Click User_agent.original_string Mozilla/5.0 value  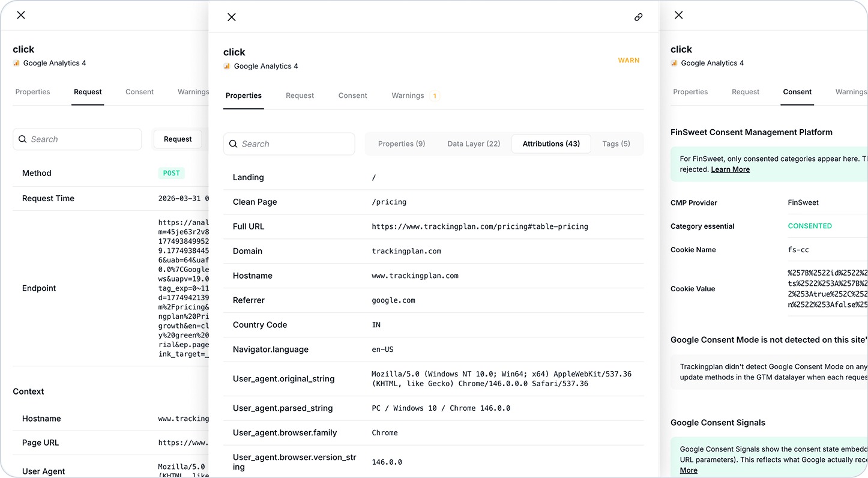tap(501, 379)
